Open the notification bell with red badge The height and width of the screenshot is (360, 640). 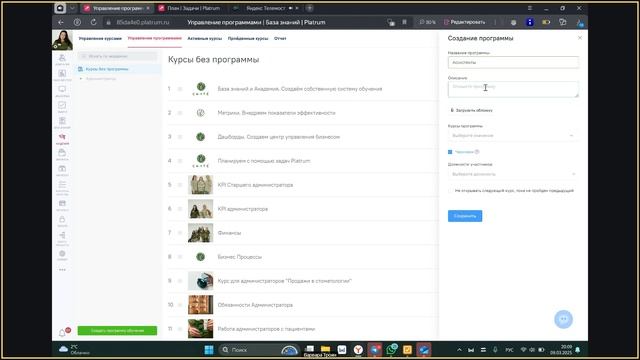point(62,333)
